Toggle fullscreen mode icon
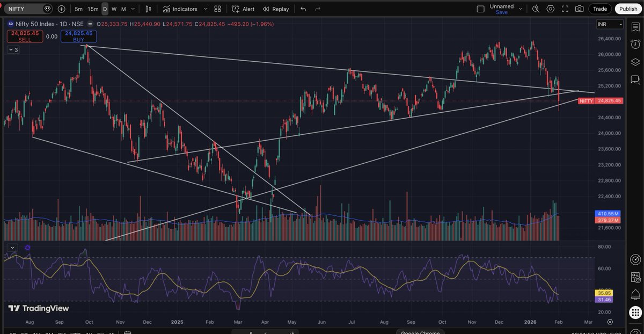Screen dimensions: 644x334 tap(565, 9)
